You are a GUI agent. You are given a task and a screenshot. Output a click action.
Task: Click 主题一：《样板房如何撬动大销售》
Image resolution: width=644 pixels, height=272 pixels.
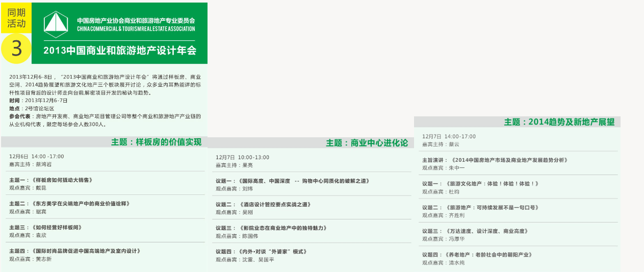point(53,180)
